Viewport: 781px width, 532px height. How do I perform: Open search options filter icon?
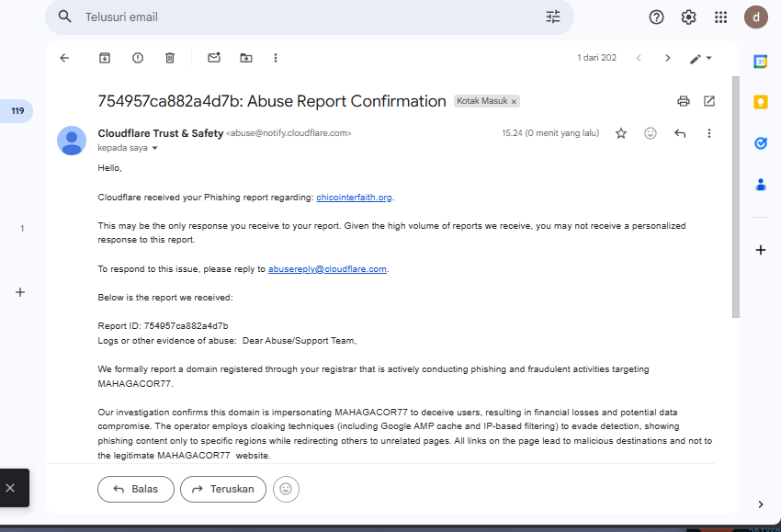coord(553,17)
